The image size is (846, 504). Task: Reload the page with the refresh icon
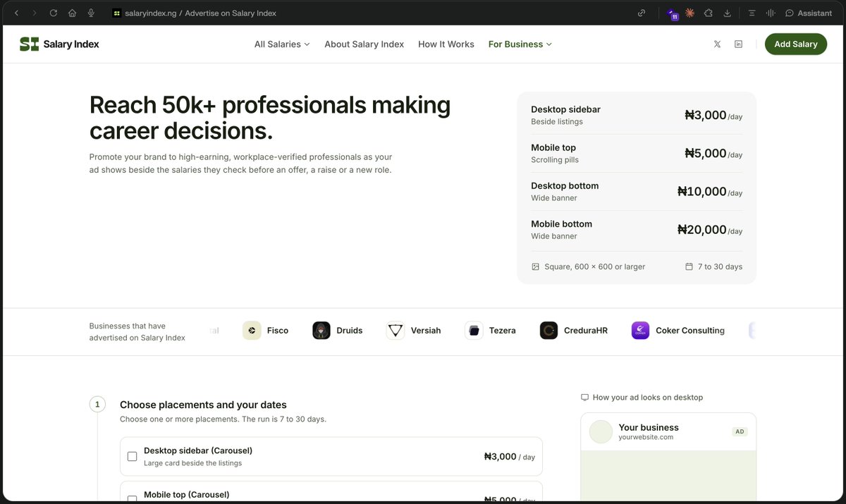click(x=54, y=13)
